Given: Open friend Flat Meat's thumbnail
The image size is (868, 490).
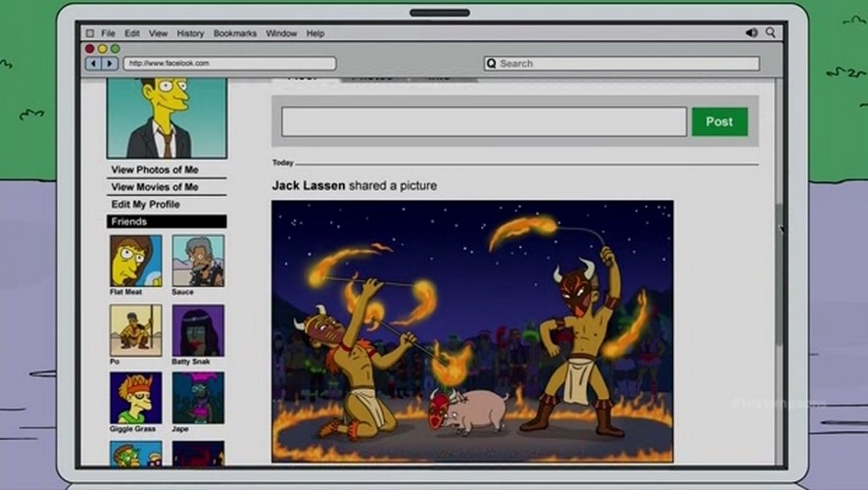Looking at the screenshot, I should coord(135,261).
